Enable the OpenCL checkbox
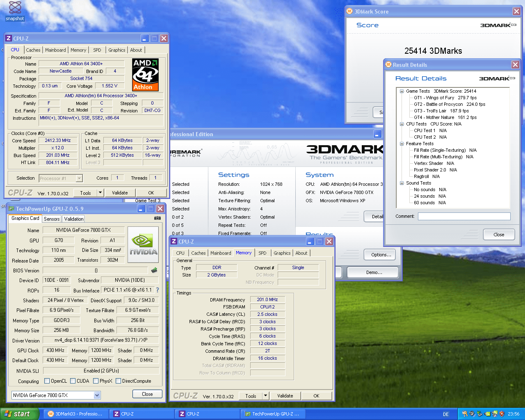The width and height of the screenshot is (525, 420). (x=47, y=381)
